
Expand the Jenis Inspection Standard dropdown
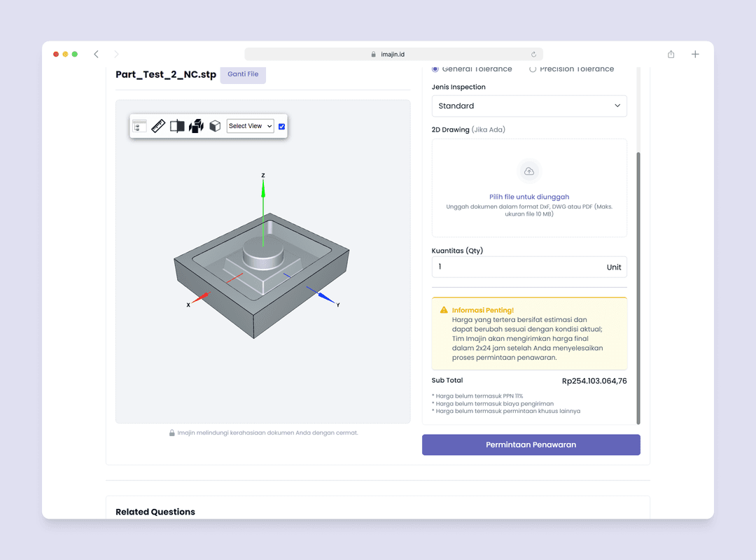529,106
